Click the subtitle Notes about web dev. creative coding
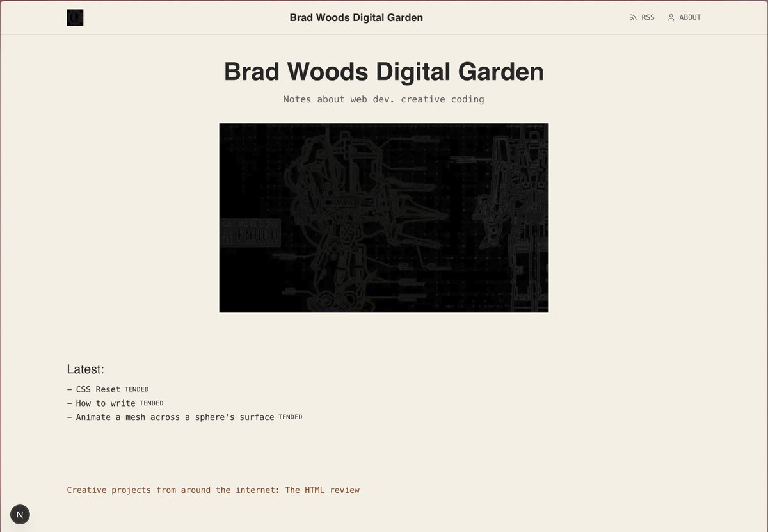Viewport: 768px width, 532px height. (x=384, y=99)
